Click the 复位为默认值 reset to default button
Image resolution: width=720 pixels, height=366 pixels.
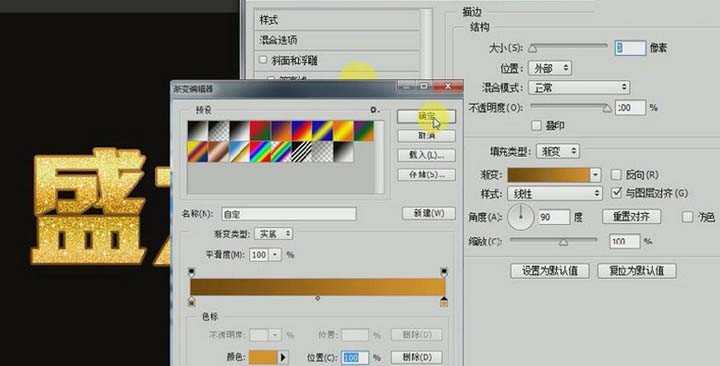[x=637, y=270]
